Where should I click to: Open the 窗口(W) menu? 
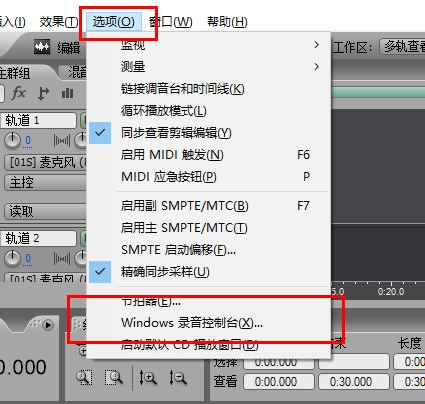[x=171, y=22]
